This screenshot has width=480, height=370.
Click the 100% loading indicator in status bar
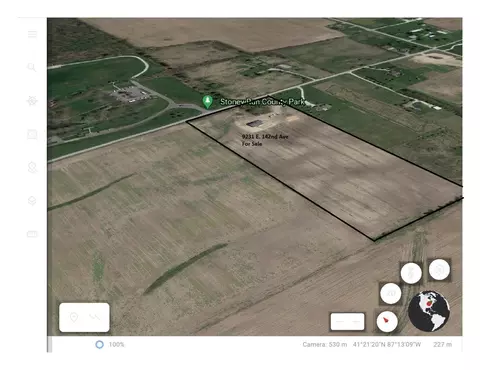110,344
